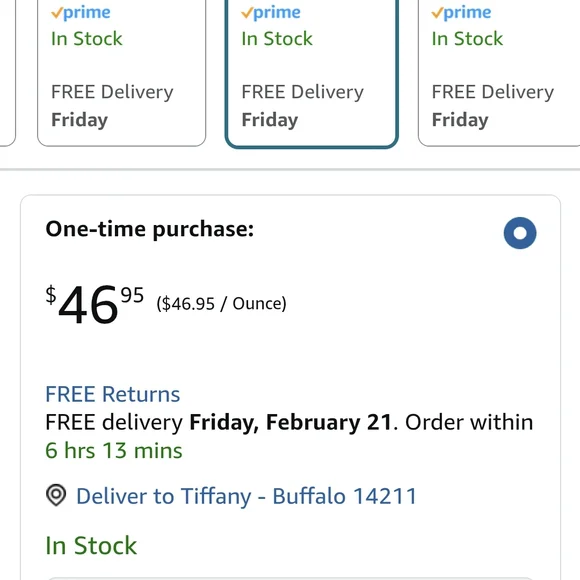Choose the highlighted middle option card
580x580 pixels.
(x=311, y=73)
